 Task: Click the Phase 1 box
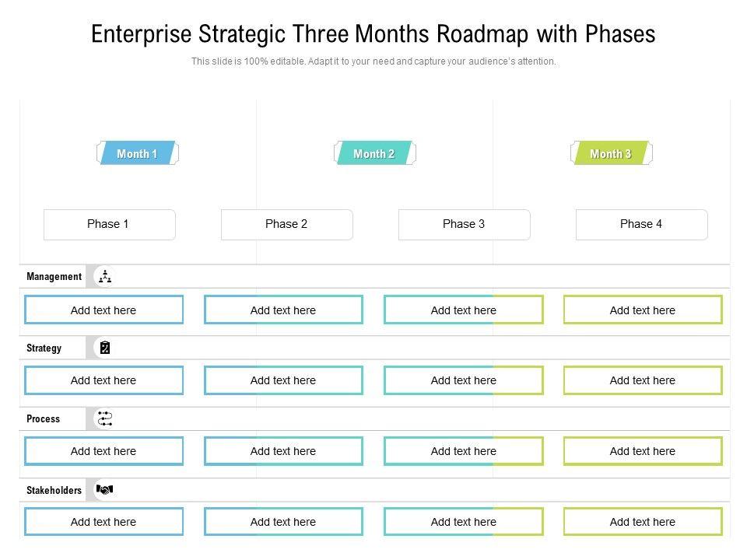[x=109, y=224]
